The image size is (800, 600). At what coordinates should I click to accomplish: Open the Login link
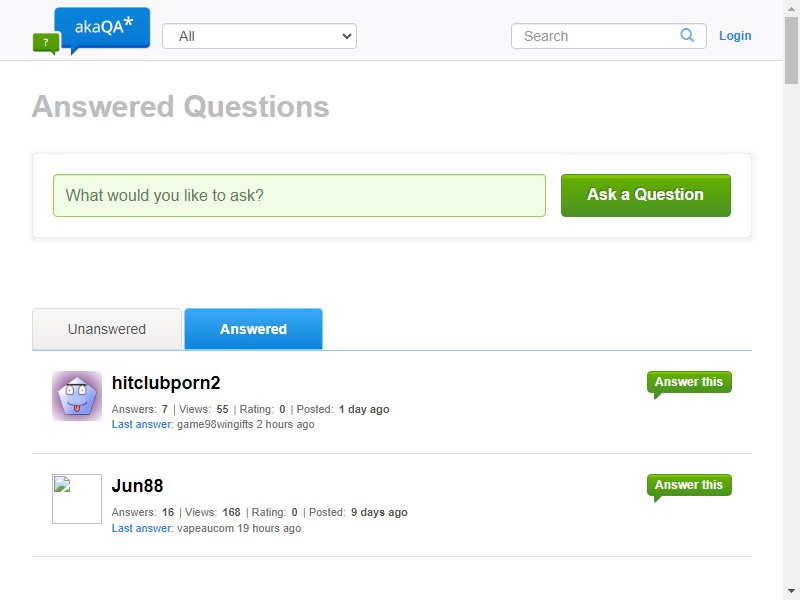(x=735, y=36)
